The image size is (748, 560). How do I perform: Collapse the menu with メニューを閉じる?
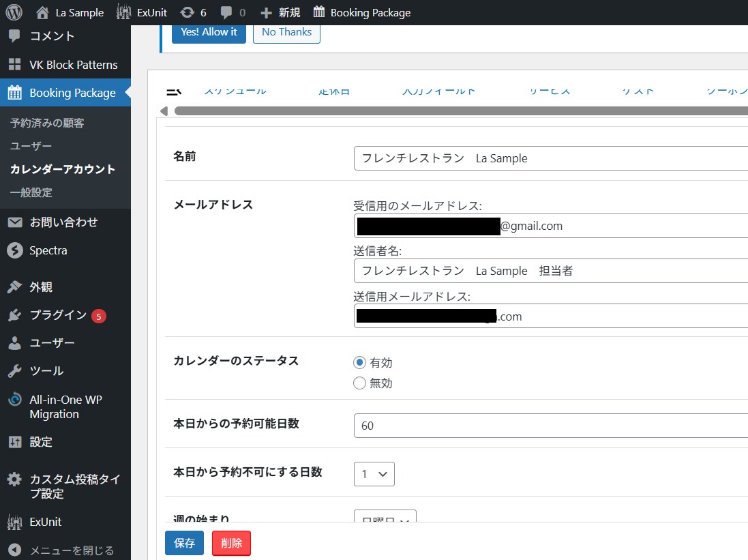[x=65, y=550]
